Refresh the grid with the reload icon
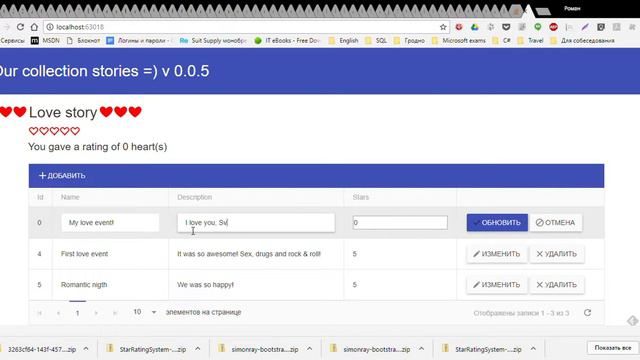The height and width of the screenshot is (360, 640). click(587, 313)
